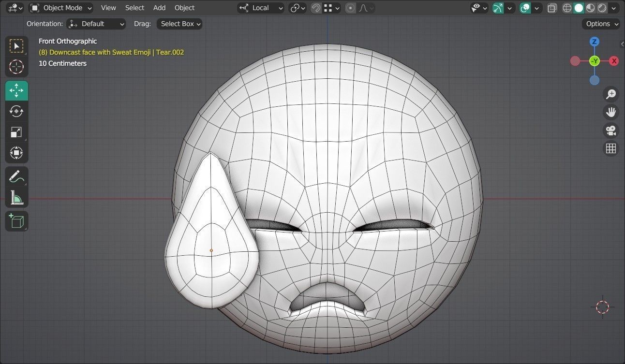625x364 pixels.
Task: Open the View menu
Action: pyautogui.click(x=108, y=8)
